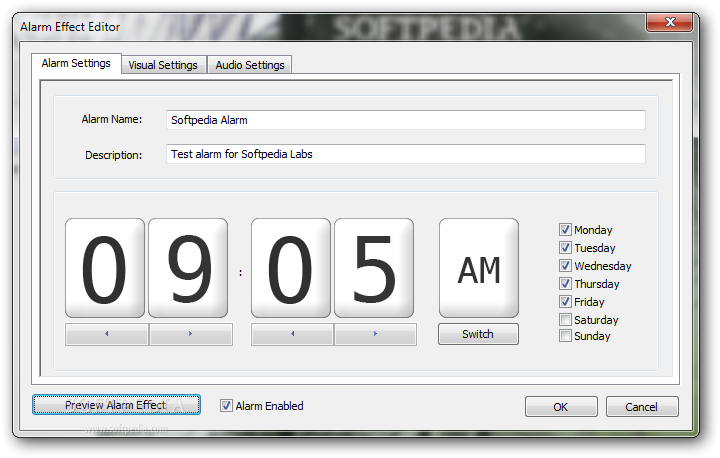Image resolution: width=720 pixels, height=458 pixels.
Task: Switch to the Visual Settings tab
Action: point(163,65)
